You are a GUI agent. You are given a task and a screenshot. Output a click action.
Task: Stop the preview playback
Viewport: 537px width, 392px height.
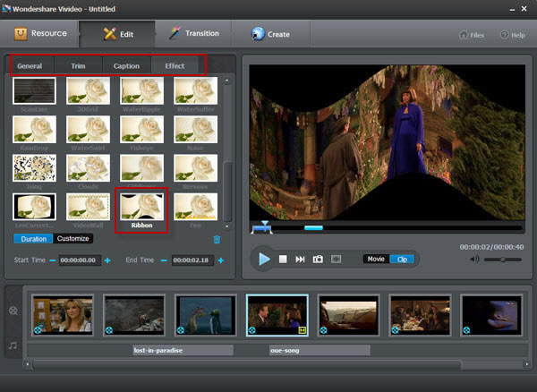tap(283, 260)
